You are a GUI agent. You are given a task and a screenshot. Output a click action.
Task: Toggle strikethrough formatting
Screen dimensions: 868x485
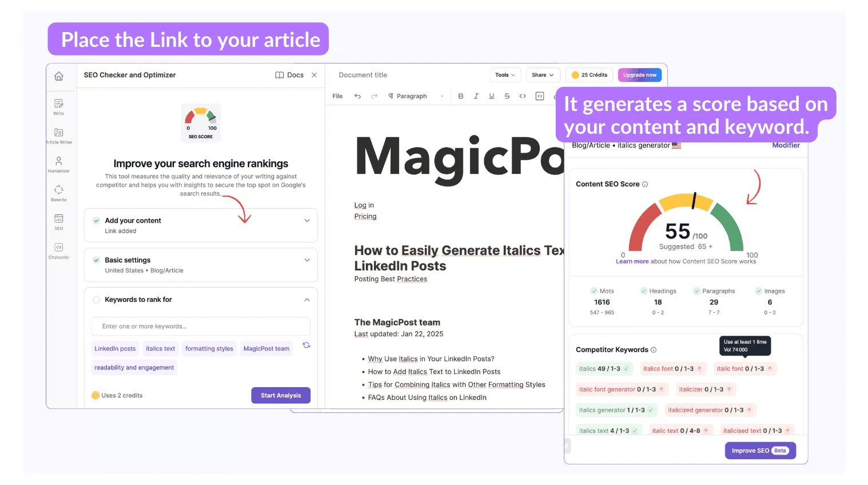(507, 96)
